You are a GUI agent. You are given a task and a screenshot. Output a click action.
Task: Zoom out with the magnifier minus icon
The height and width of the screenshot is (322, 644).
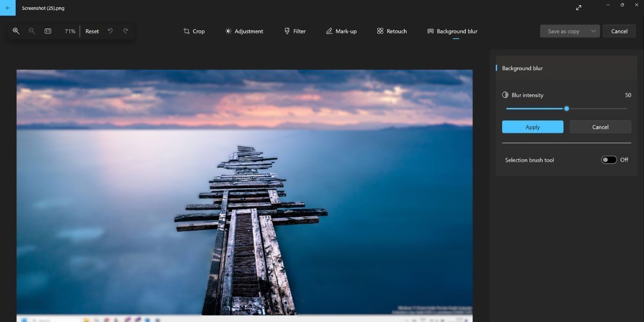(x=32, y=31)
